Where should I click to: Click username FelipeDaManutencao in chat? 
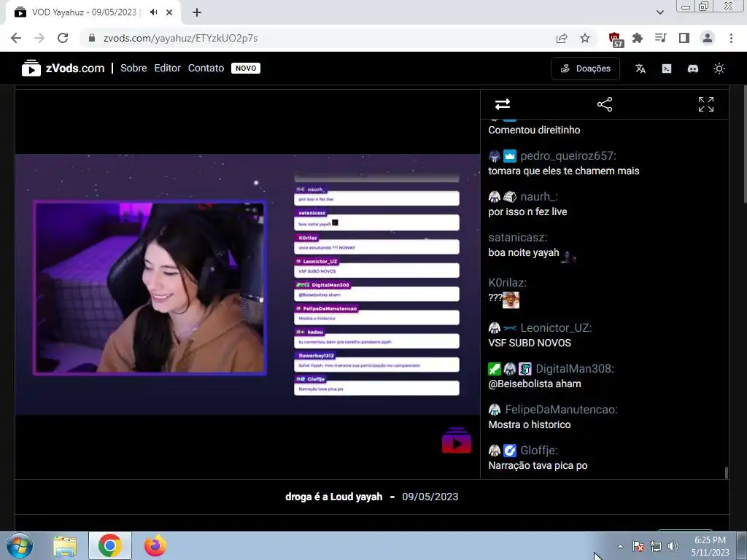pyautogui.click(x=561, y=410)
